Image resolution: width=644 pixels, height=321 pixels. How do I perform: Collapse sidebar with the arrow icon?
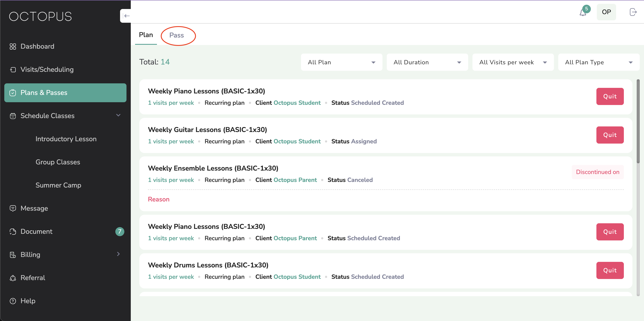(x=126, y=16)
